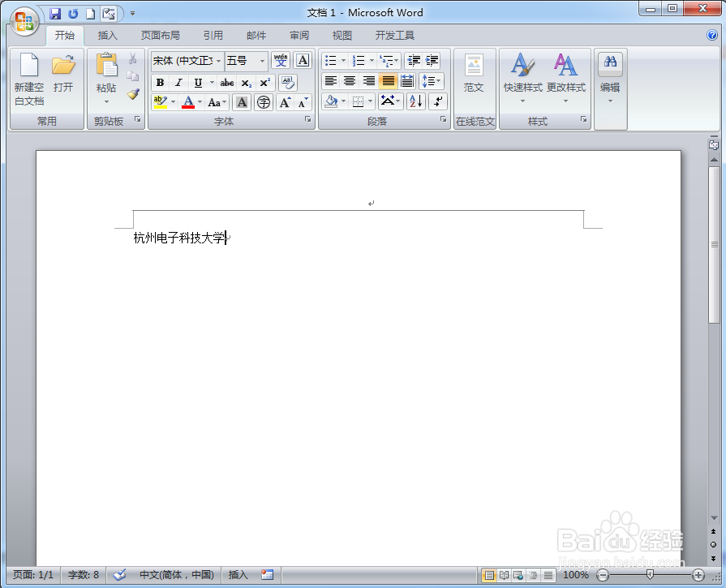Expand 快速样式 quick styles
The width and height of the screenshot is (726, 588).
[x=522, y=78]
